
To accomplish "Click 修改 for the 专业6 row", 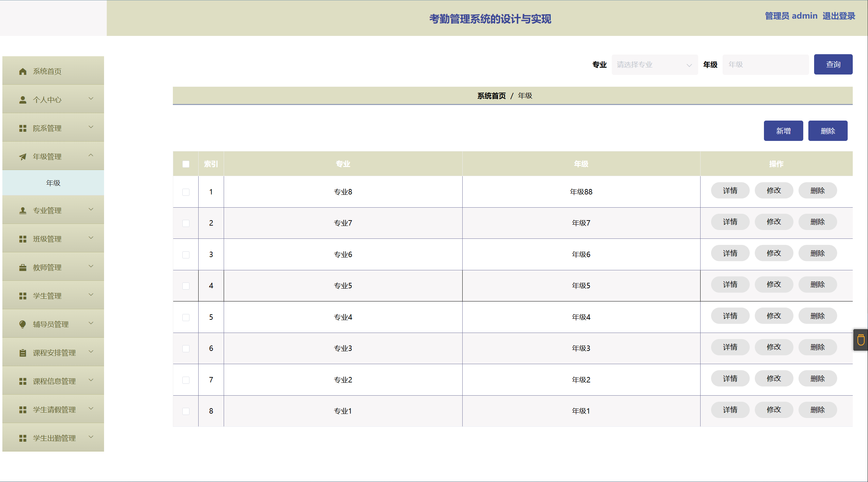I will 773,253.
